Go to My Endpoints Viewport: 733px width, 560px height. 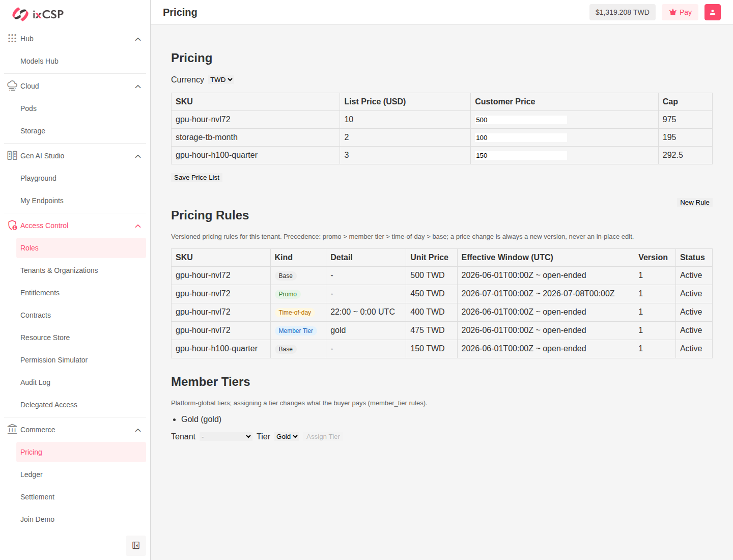(x=81, y=201)
